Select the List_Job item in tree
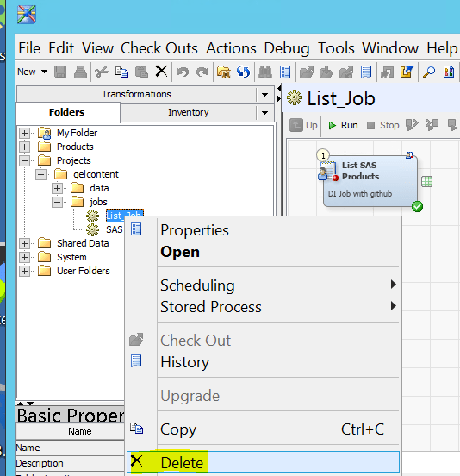This screenshot has width=460, height=476. 124,216
